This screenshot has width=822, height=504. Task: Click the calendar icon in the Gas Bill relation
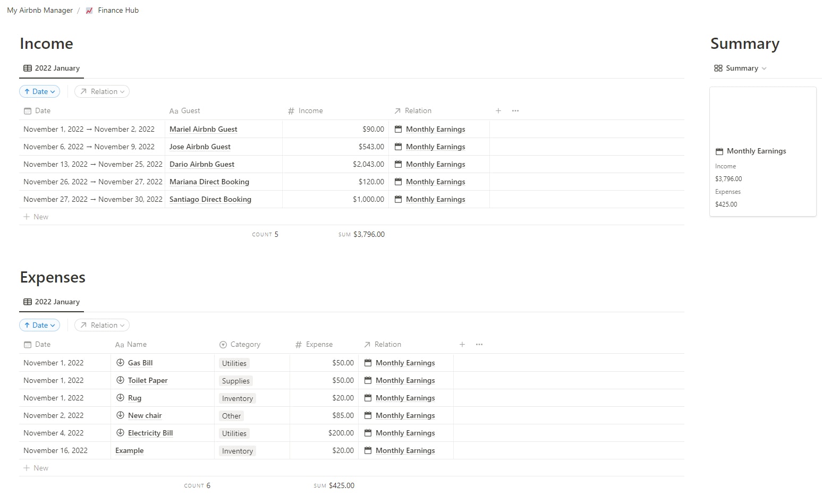(x=368, y=363)
